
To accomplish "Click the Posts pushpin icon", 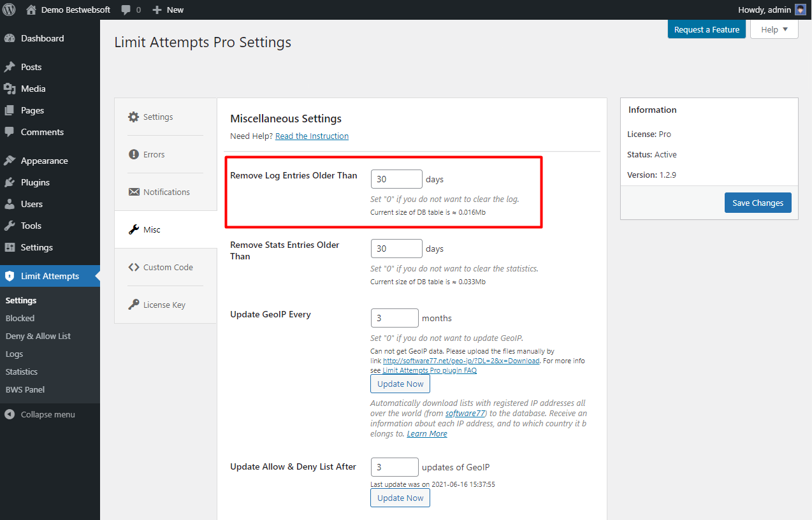I will 10,67.
